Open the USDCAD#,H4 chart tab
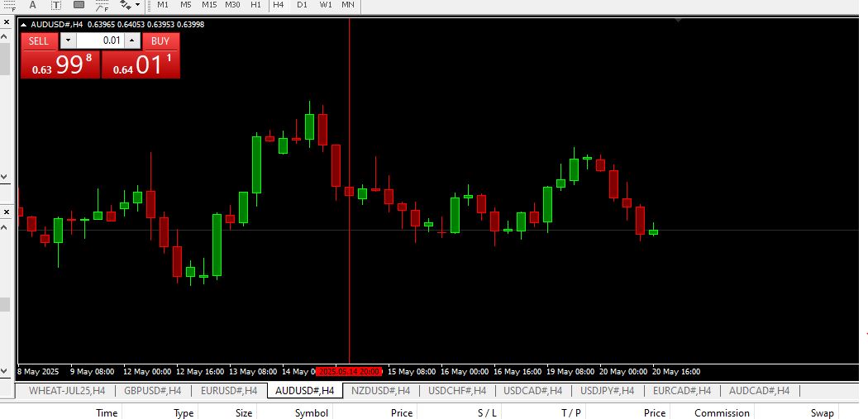The image size is (868, 419). pos(532,391)
